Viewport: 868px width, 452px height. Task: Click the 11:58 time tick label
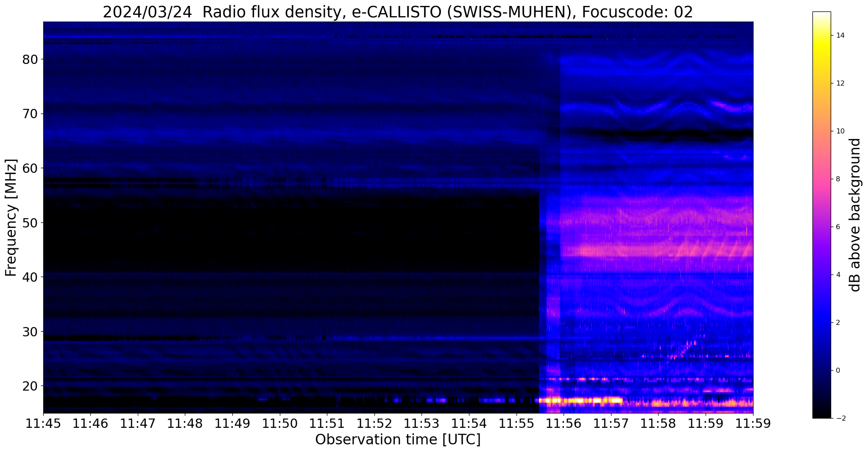(658, 424)
